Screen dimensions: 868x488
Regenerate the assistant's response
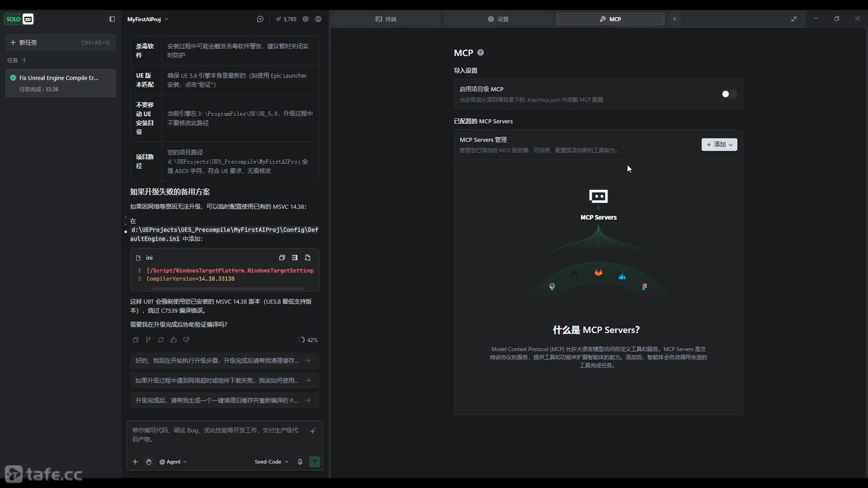160,340
